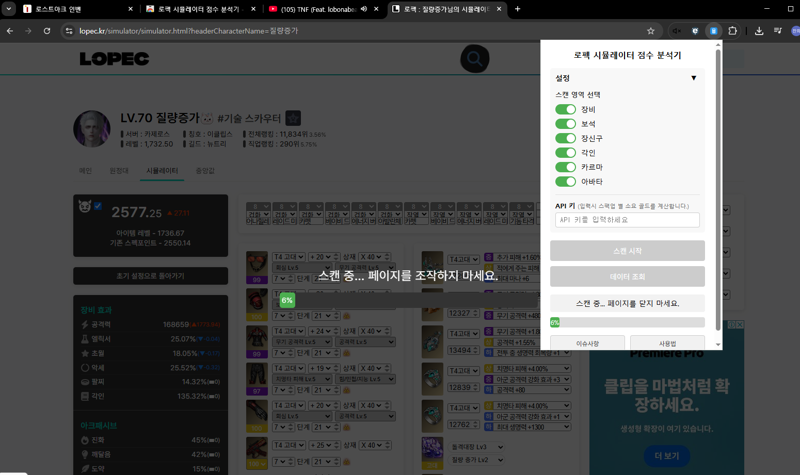The image size is (800, 475).
Task: Open the round search icon in header
Action: pos(474,59)
